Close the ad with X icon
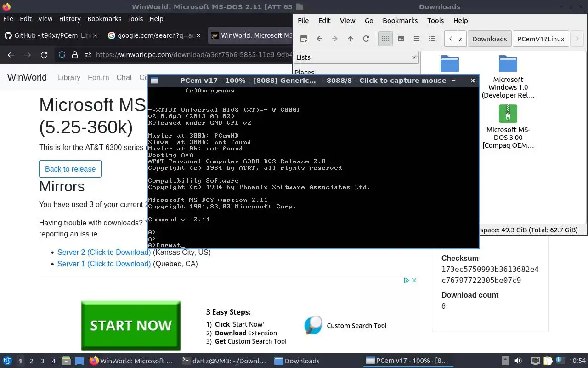The height and width of the screenshot is (368, 588). pos(414,280)
